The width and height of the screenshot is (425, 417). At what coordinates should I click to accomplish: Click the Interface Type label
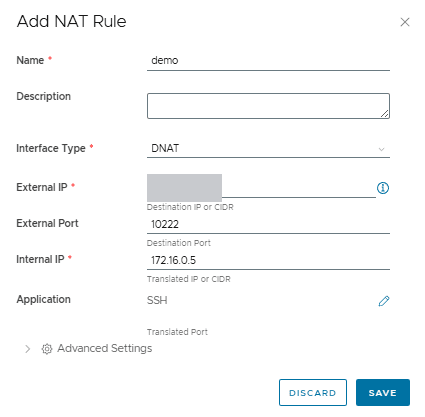point(51,148)
